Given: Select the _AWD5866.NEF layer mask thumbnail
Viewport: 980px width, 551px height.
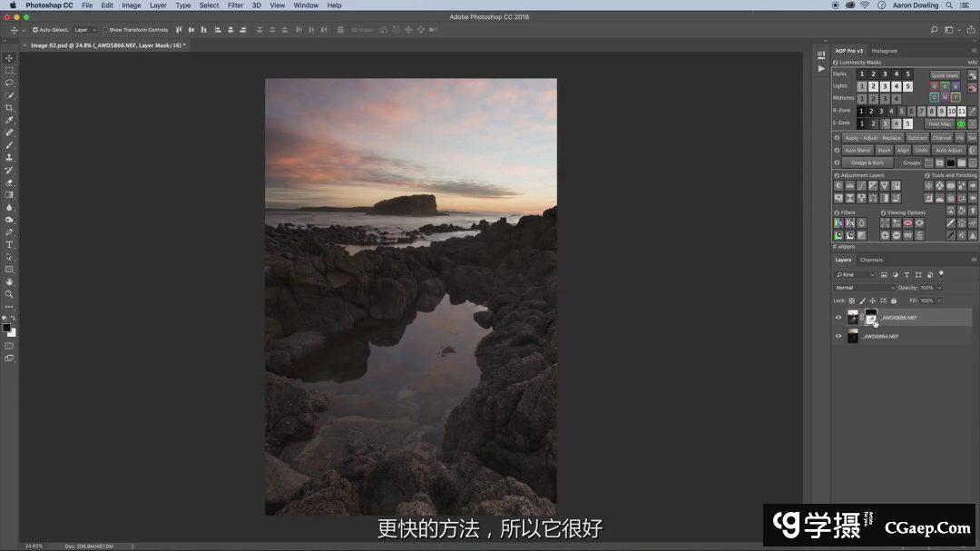Looking at the screenshot, I should click(x=871, y=317).
